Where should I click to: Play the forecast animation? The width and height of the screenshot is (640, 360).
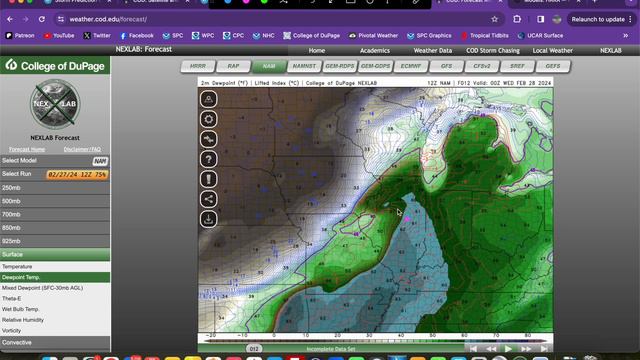click(x=508, y=349)
